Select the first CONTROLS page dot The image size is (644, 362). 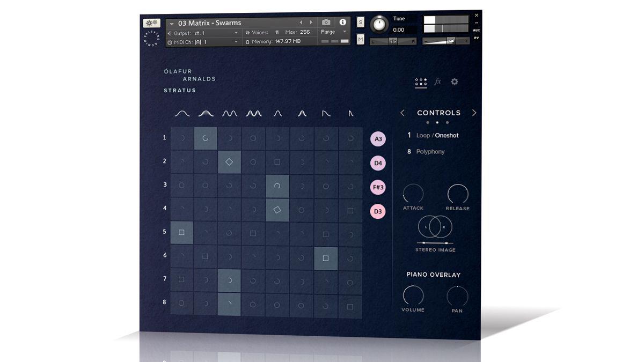[x=428, y=123]
